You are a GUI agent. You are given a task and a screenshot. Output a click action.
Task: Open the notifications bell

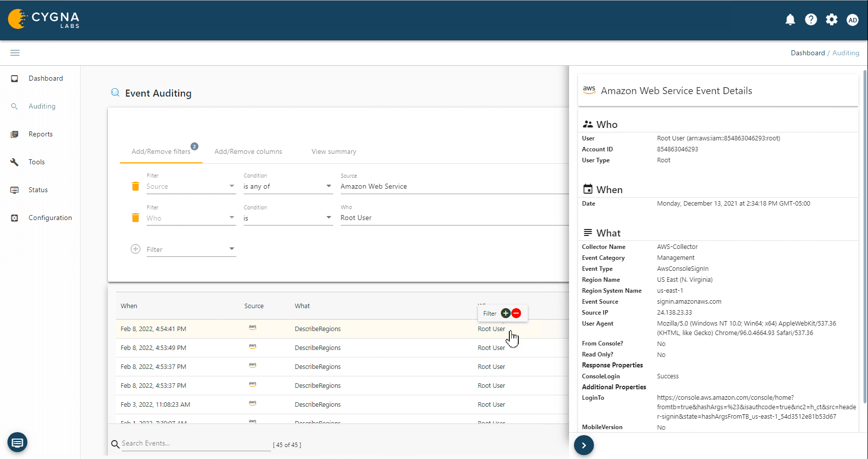coord(790,19)
